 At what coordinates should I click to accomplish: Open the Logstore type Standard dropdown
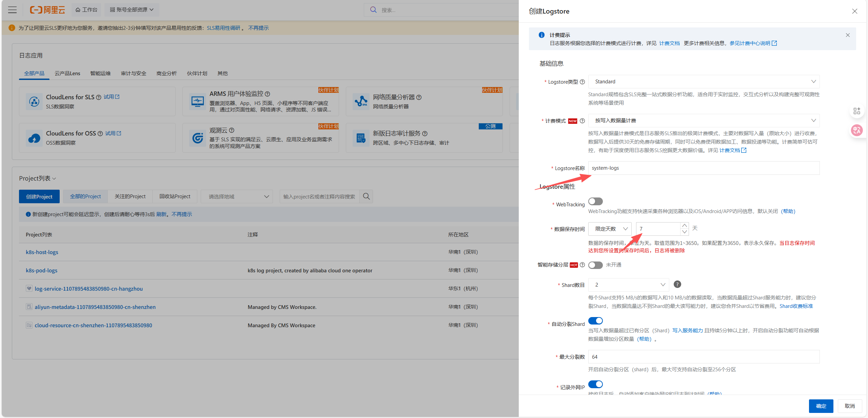tap(704, 82)
